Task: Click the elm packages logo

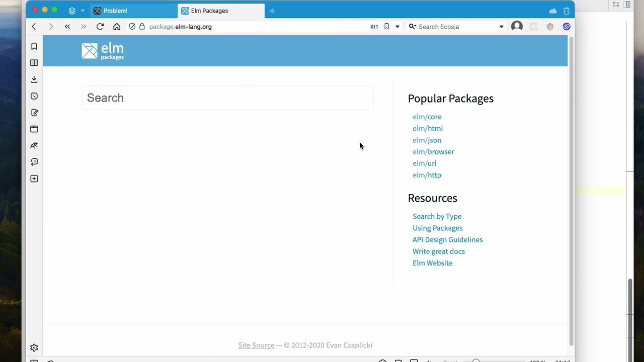Action: coord(103,51)
